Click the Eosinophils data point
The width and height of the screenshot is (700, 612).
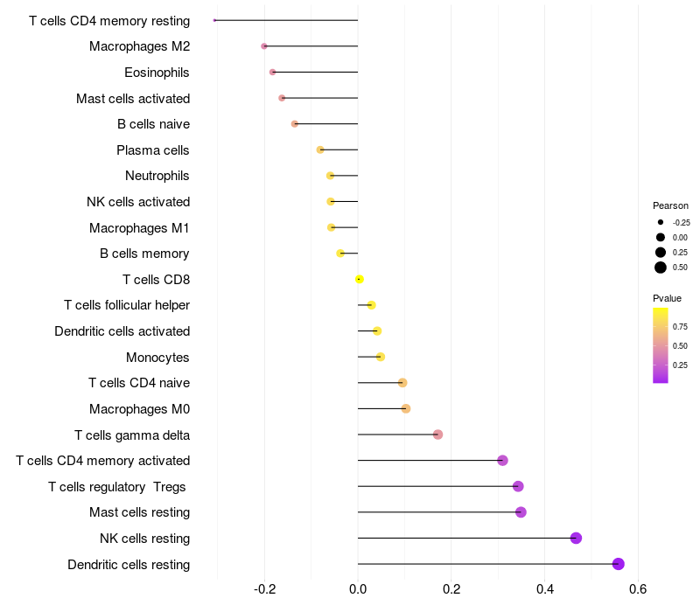pos(272,72)
